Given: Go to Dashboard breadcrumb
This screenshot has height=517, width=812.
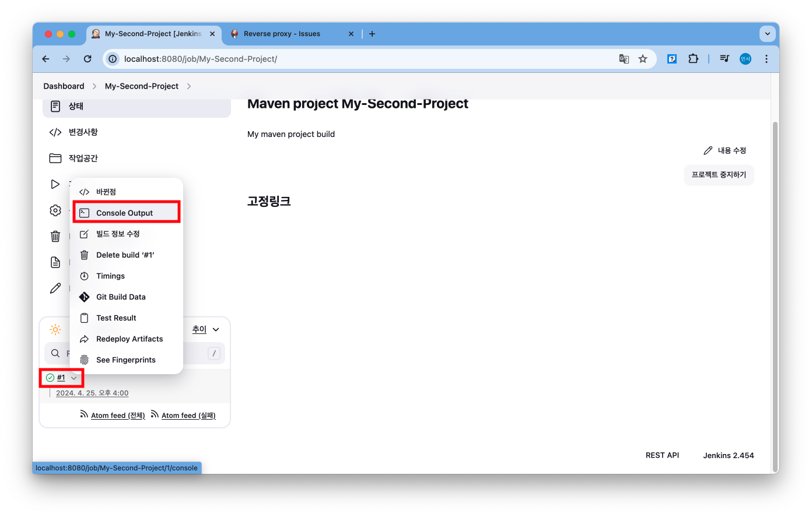Looking at the screenshot, I should point(64,86).
